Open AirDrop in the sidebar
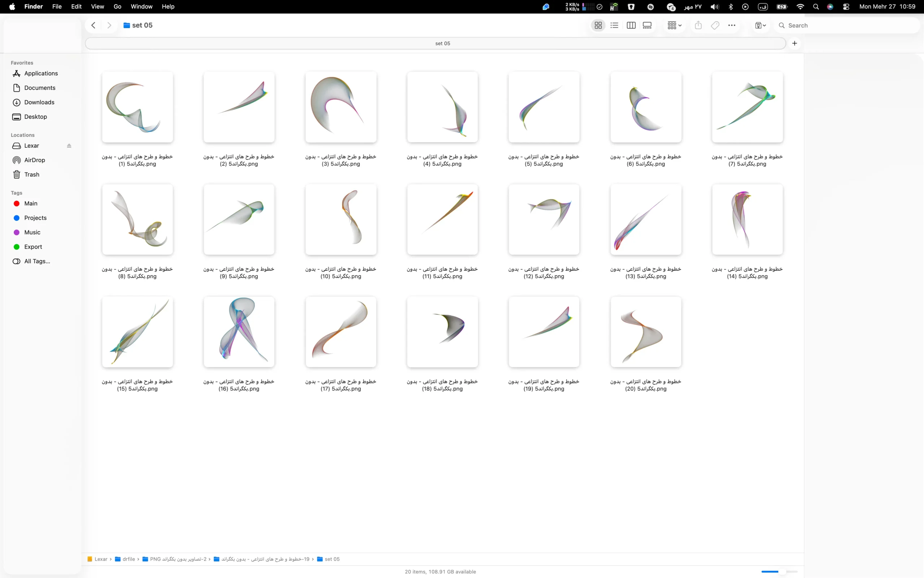Screen dimensions: 924x578 point(34,160)
